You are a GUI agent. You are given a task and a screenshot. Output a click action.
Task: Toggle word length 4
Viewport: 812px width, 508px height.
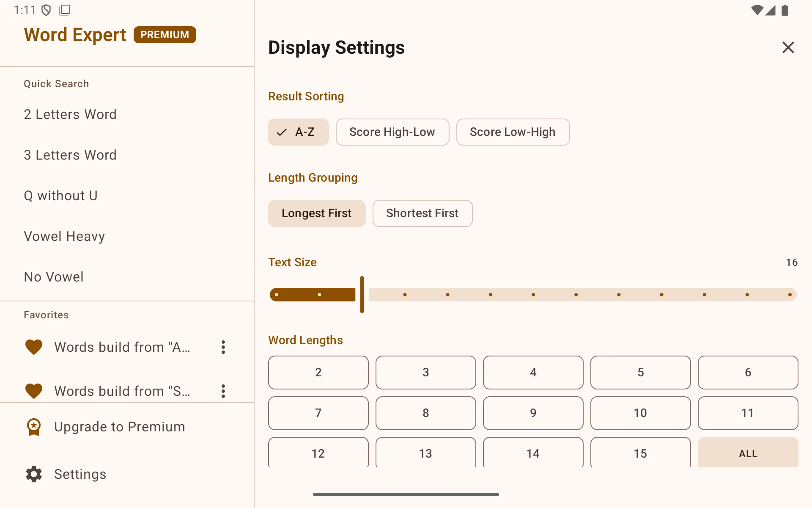[533, 373]
